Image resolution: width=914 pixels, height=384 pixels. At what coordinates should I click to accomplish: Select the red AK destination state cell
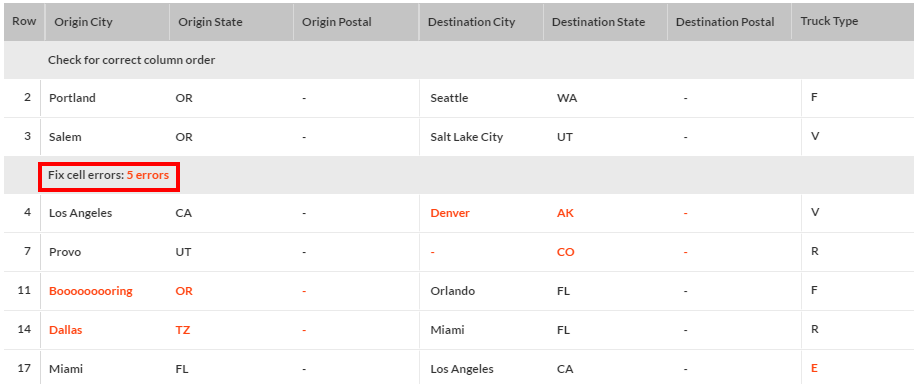tap(565, 213)
